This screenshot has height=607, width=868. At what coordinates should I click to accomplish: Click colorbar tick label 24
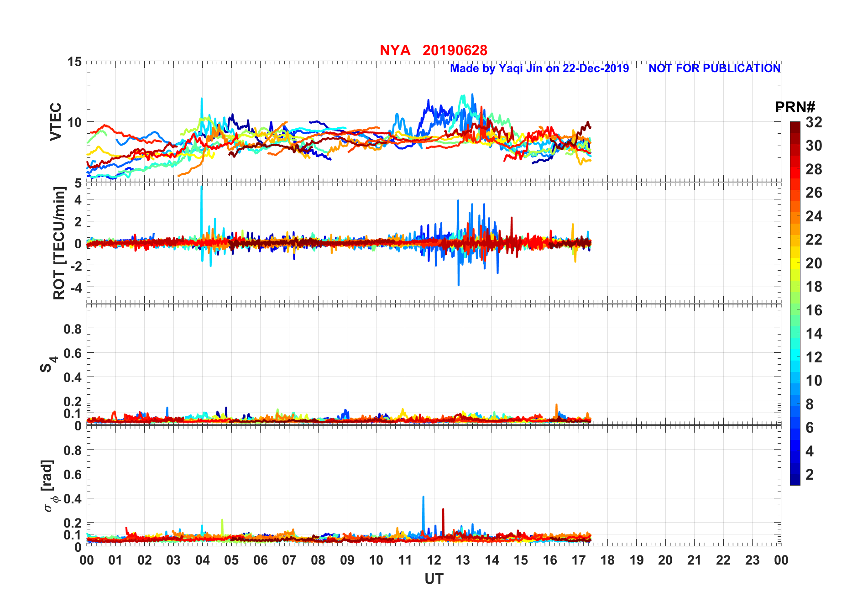814,216
